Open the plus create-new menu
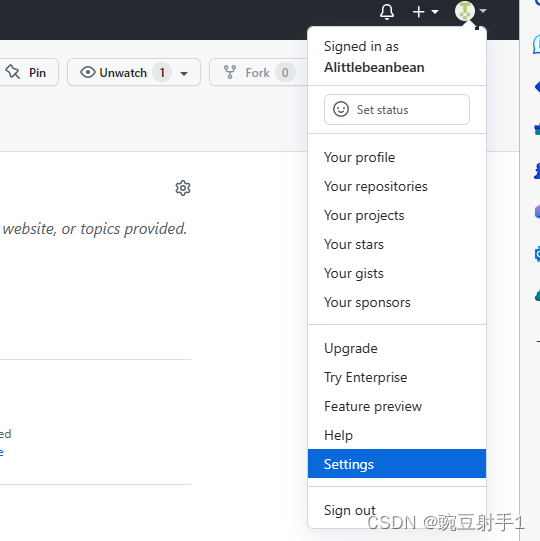Viewport: 540px width, 541px height. (x=425, y=12)
